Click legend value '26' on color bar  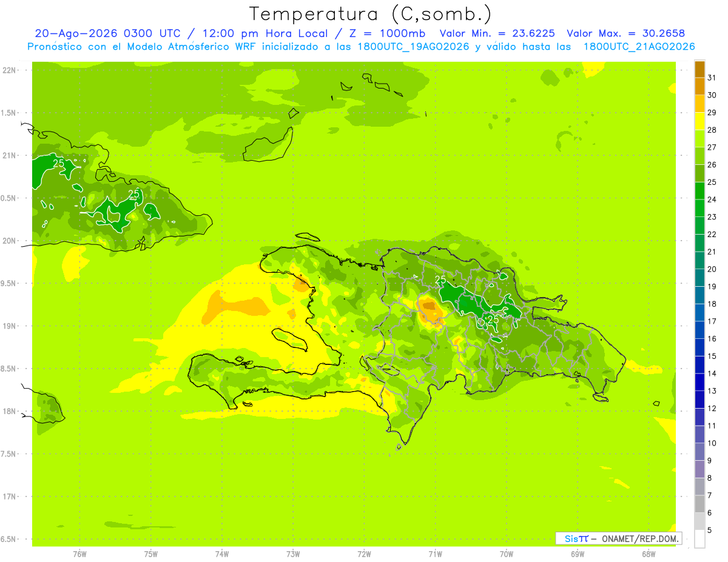click(x=712, y=165)
